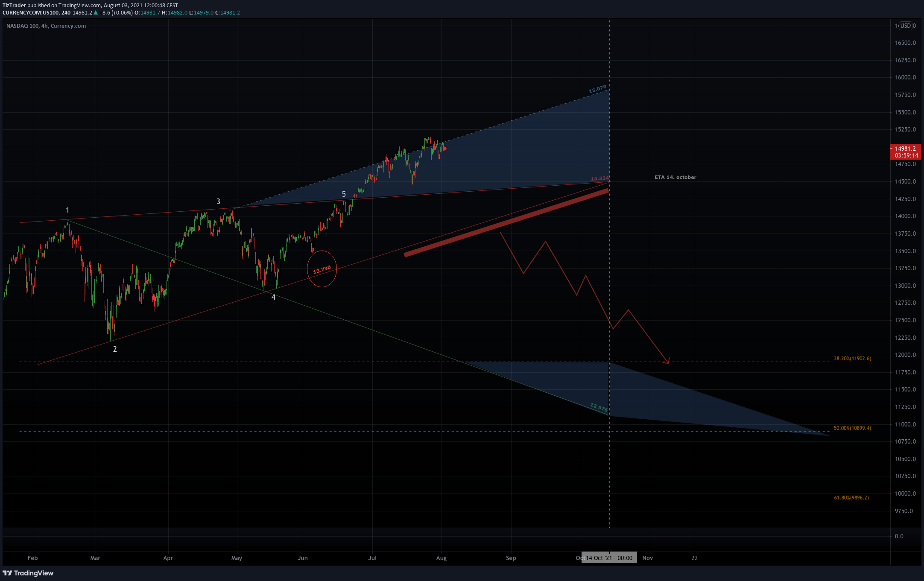Image resolution: width=924 pixels, height=581 pixels.
Task: Click the wave label 2 below the March low
Action: click(x=115, y=349)
